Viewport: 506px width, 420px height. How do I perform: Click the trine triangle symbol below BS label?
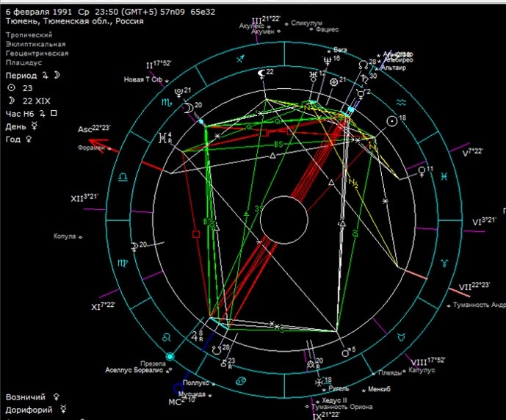(x=272, y=156)
